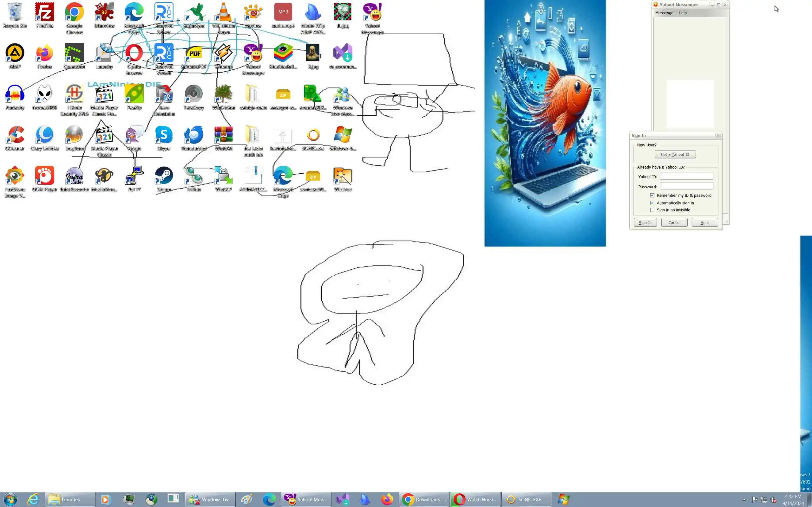This screenshot has height=507, width=812.
Task: Open the Messenger menu
Action: click(665, 13)
